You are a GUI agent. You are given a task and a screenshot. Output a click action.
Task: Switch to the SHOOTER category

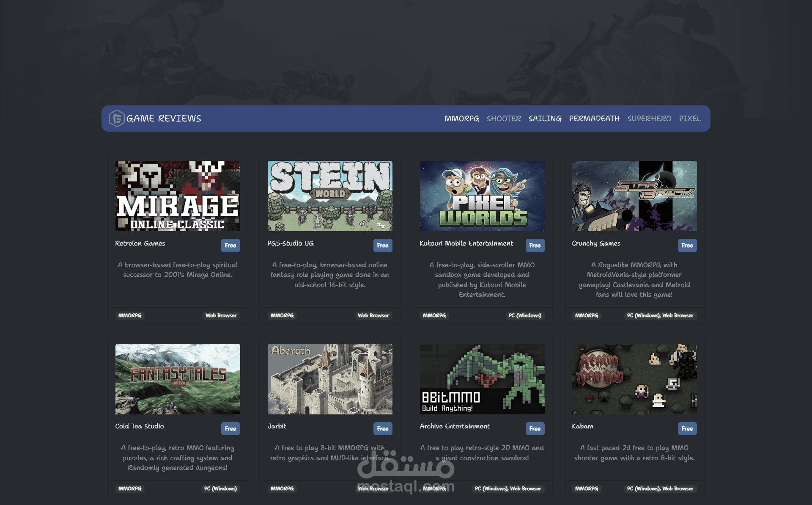pyautogui.click(x=504, y=119)
